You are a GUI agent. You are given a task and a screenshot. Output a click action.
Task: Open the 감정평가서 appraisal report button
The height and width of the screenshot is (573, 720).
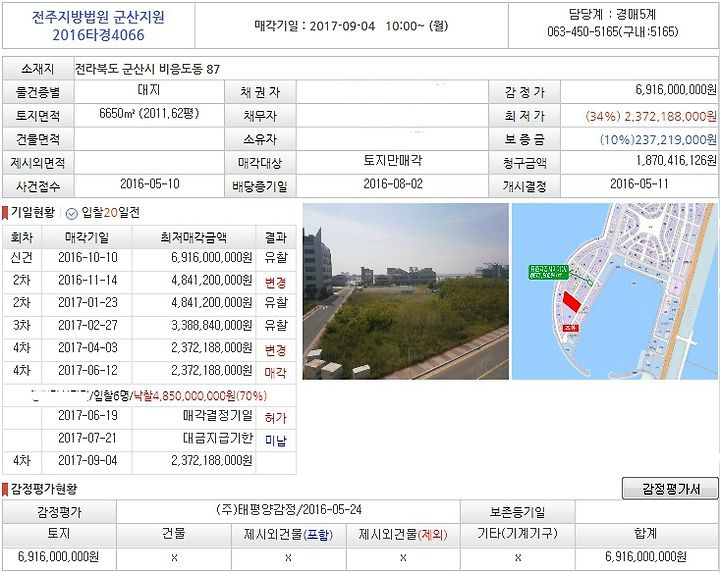[670, 489]
